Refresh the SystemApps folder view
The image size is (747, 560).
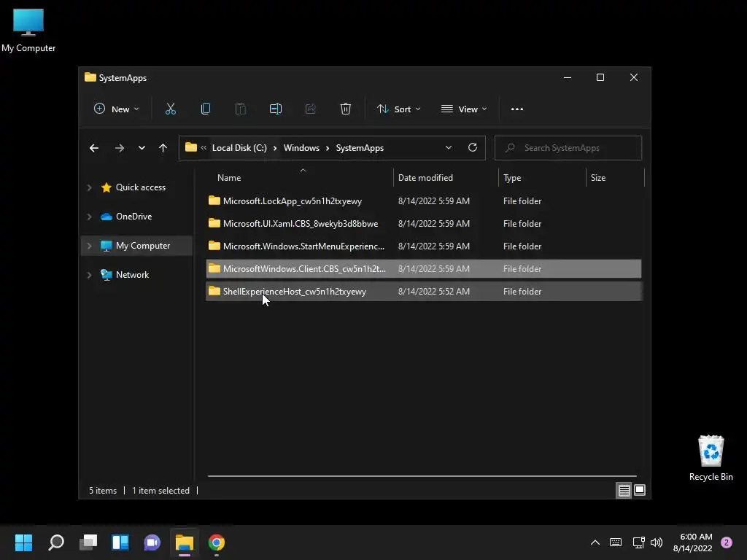pos(473,147)
